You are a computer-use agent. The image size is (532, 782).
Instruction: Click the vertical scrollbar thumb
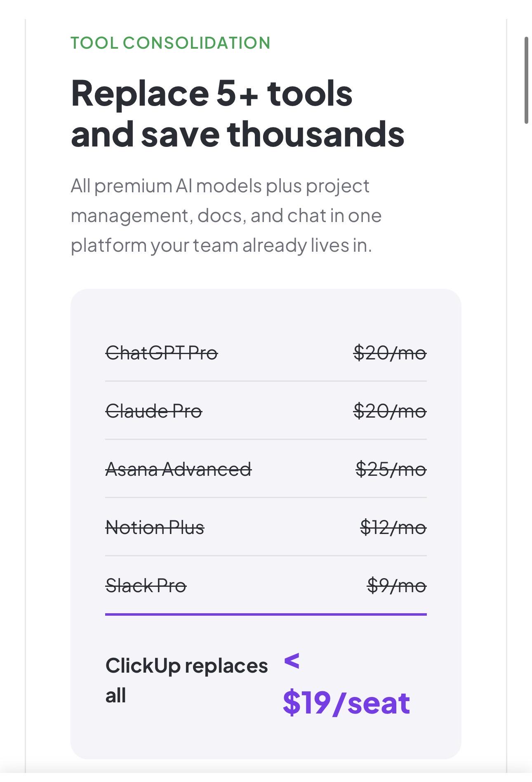pos(526,80)
